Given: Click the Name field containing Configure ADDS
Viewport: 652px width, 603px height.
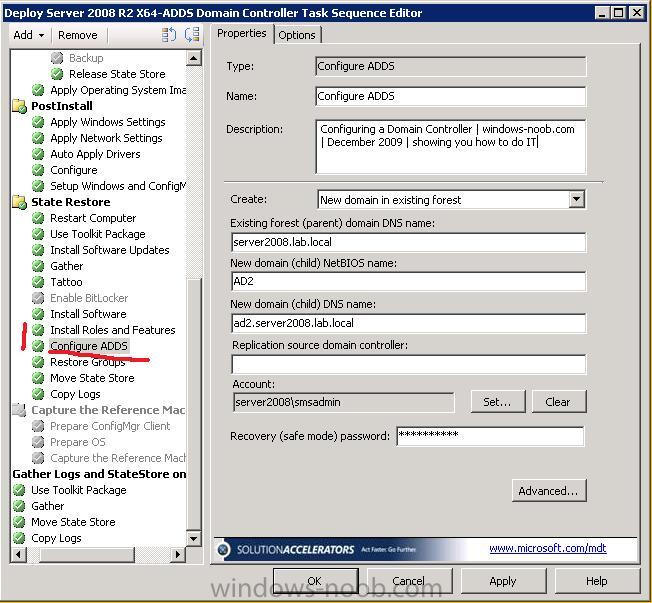Looking at the screenshot, I should (451, 96).
